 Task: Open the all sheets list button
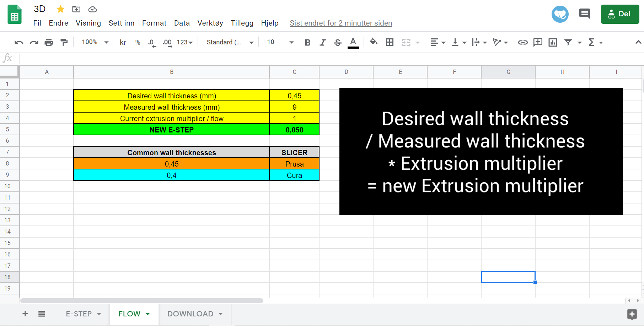(x=42, y=314)
